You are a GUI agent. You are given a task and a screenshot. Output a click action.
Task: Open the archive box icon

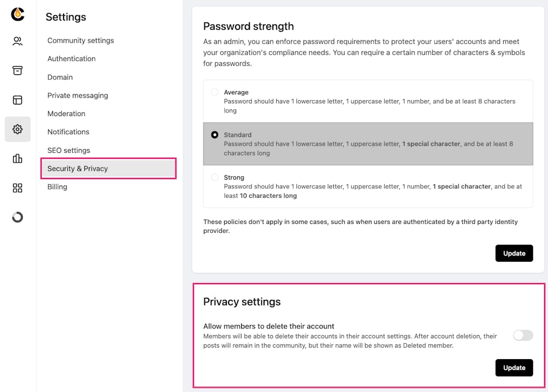click(x=18, y=71)
